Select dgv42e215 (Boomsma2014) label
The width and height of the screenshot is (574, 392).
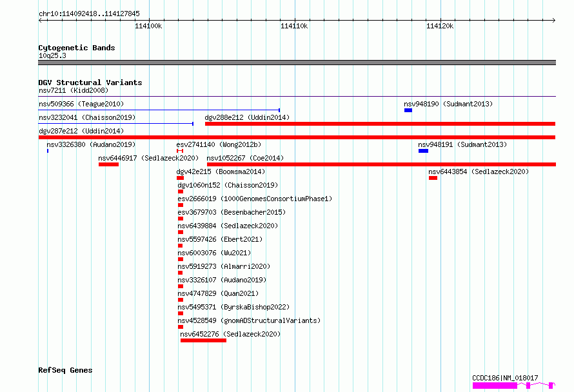tap(221, 171)
